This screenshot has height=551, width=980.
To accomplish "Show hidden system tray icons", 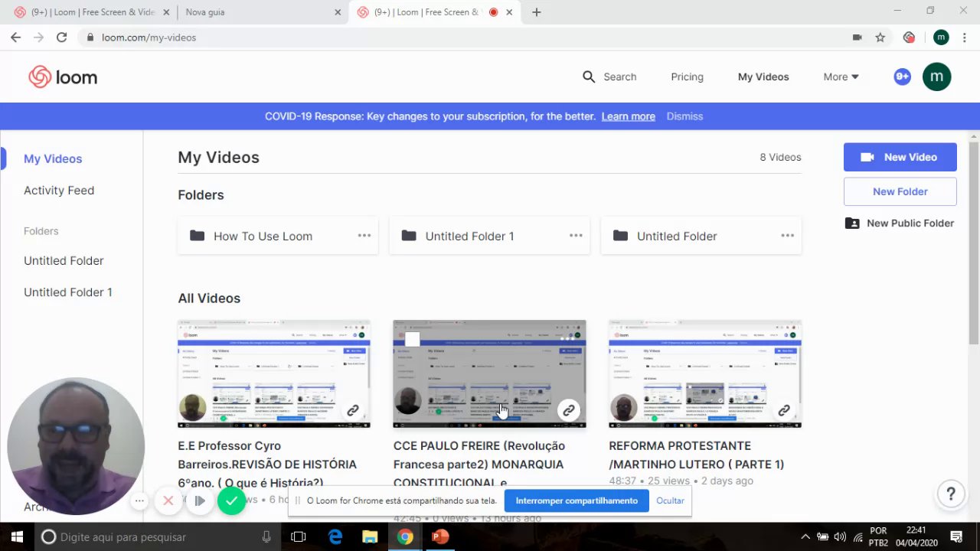I will coord(805,536).
